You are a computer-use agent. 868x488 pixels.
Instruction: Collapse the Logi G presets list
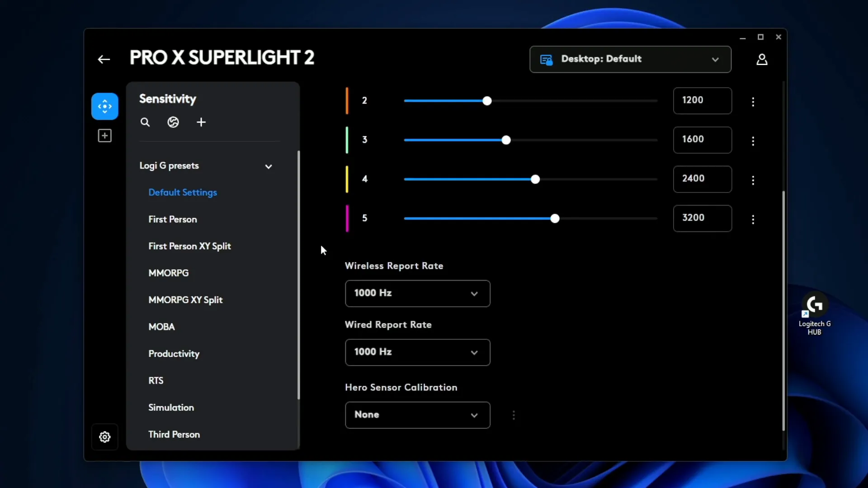point(269,166)
